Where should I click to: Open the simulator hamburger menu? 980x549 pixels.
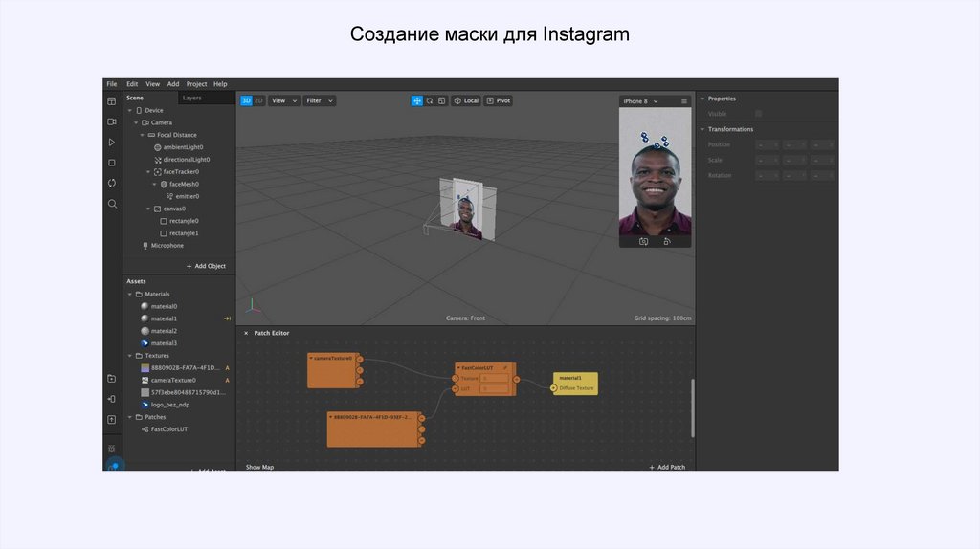pos(684,101)
